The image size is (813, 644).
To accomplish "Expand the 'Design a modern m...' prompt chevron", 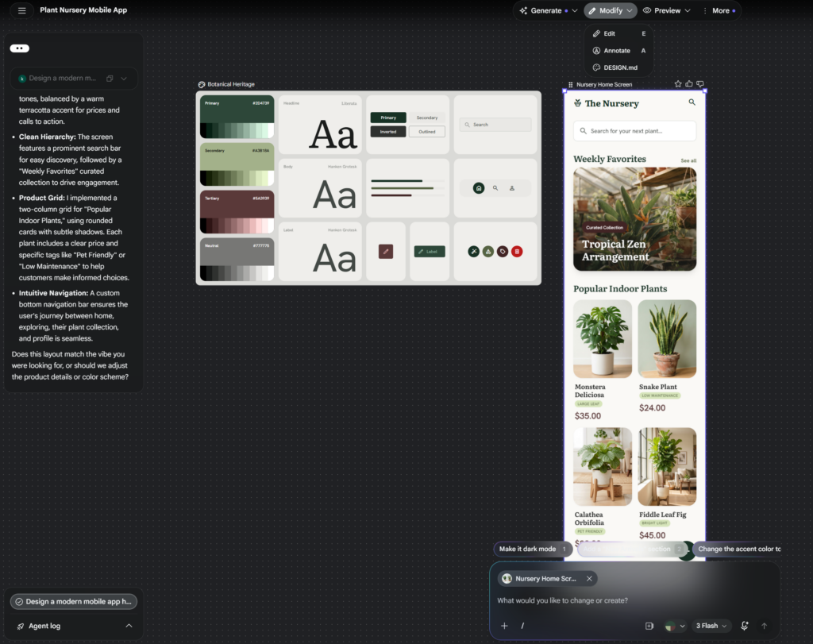I will [x=124, y=79].
